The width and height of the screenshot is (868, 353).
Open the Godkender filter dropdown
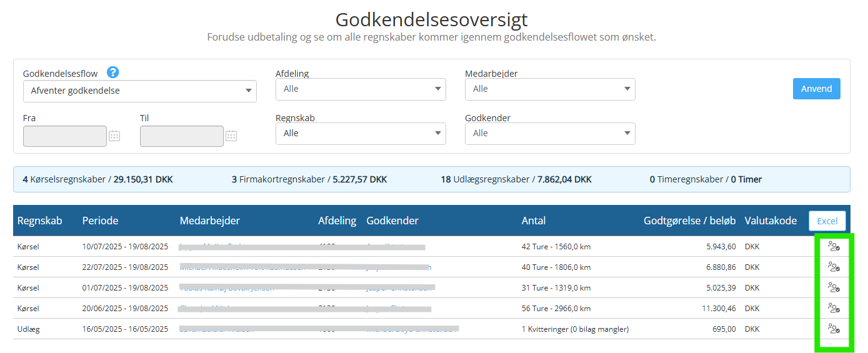point(550,134)
